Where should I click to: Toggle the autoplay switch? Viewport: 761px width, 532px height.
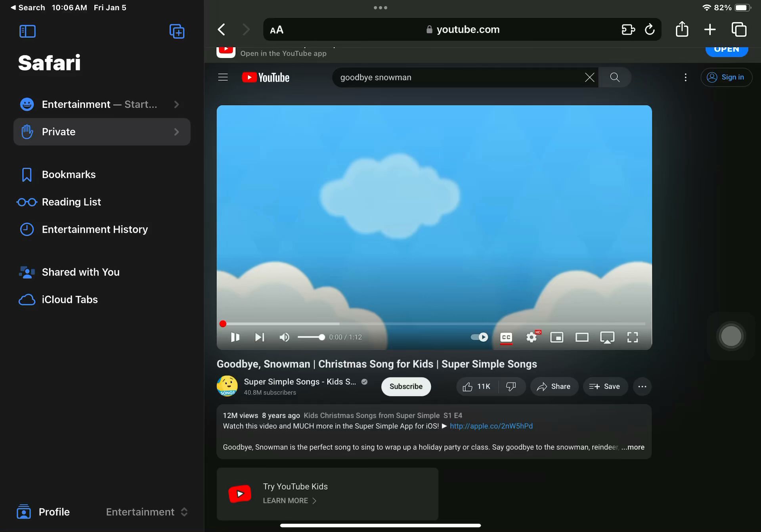pos(479,337)
